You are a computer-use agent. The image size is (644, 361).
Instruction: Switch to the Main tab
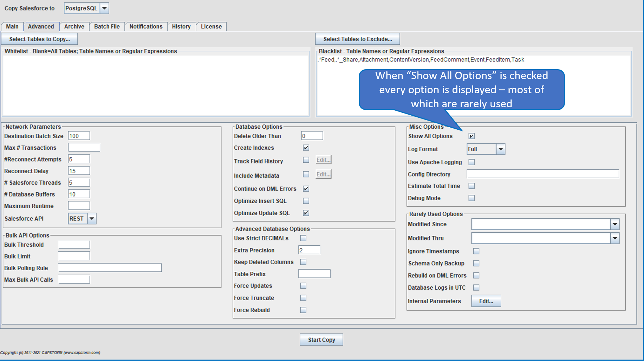[12, 26]
